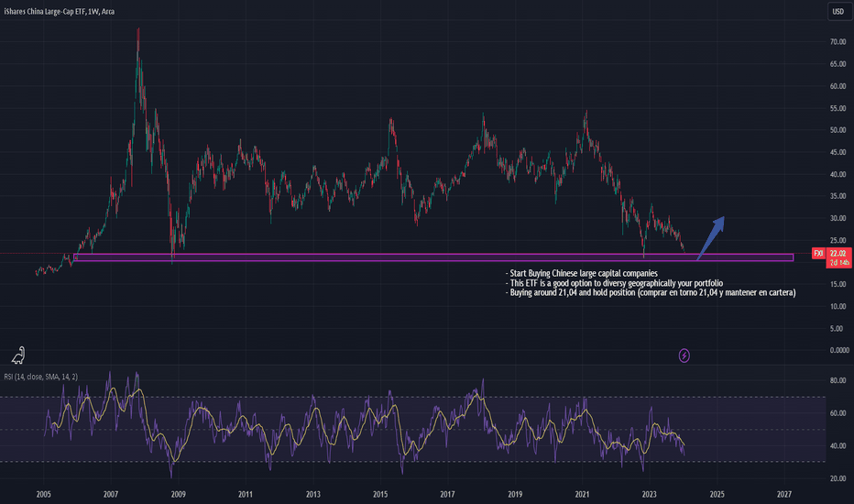Click the 2007 label on the time axis

pyautogui.click(x=111, y=494)
